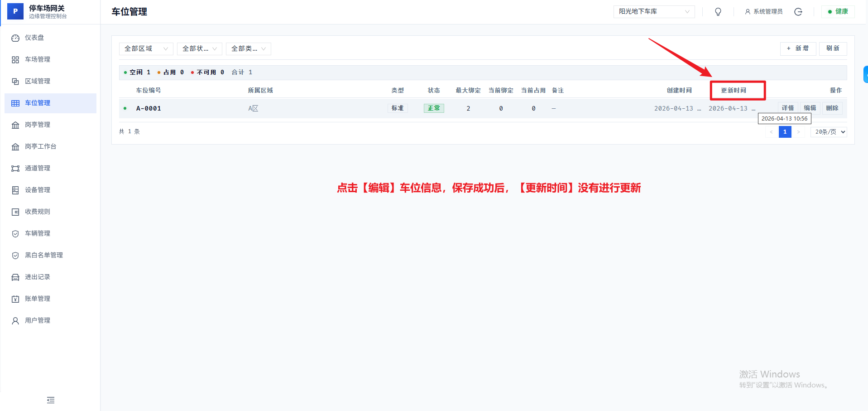868x411 pixels.
Task: Click 编辑 for parking space A-0001
Action: 810,108
